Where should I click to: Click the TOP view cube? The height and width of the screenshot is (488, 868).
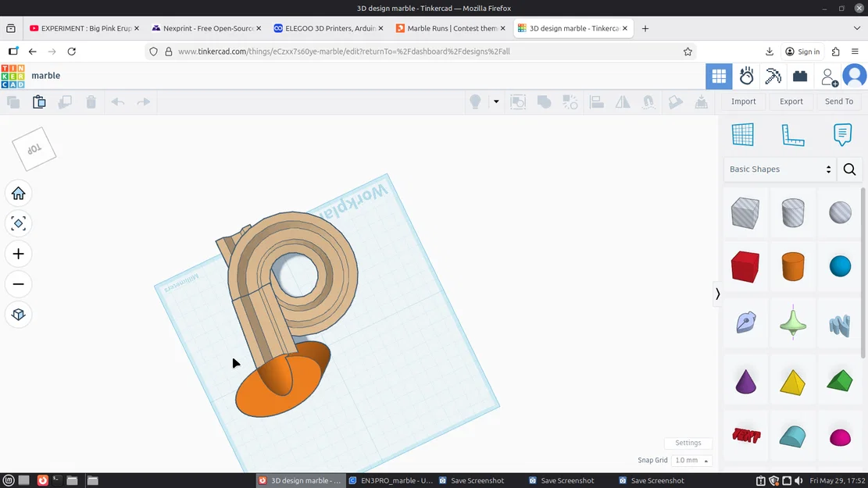point(34,149)
